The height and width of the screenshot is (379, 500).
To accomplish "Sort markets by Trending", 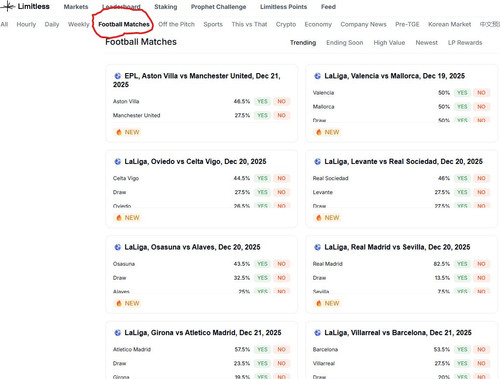I will pos(303,43).
